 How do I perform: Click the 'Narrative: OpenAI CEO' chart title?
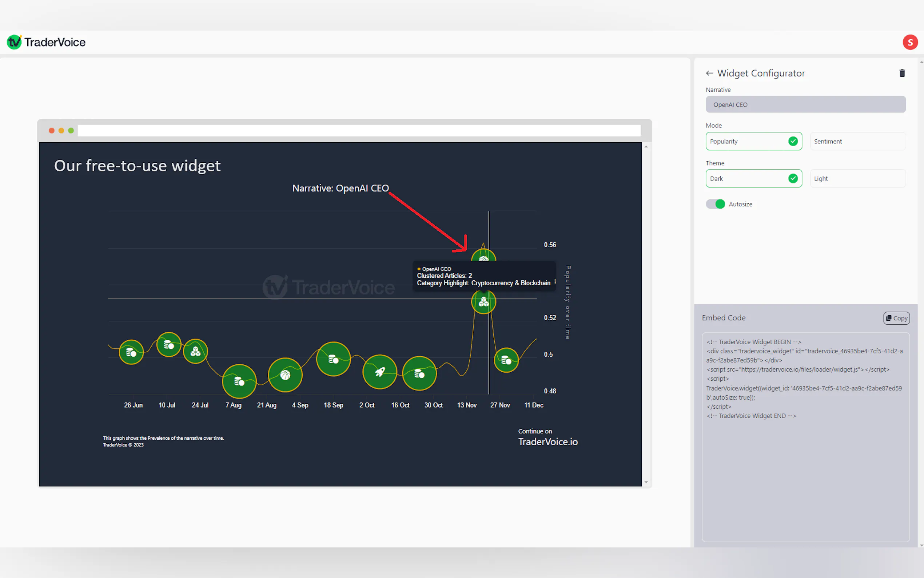click(x=340, y=189)
